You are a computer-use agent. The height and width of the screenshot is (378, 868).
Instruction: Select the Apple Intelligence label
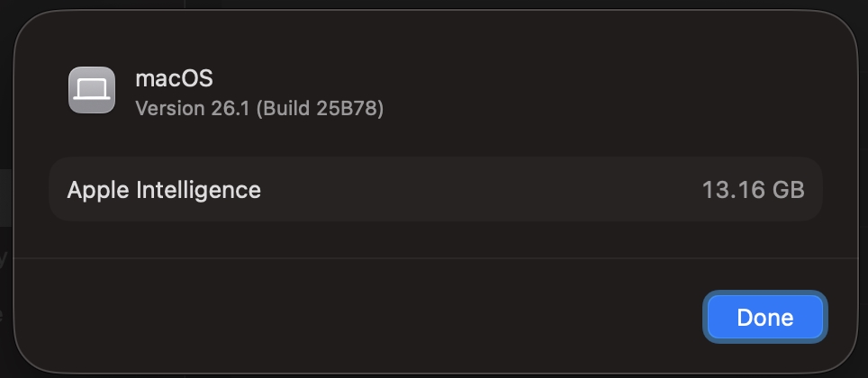[164, 190]
